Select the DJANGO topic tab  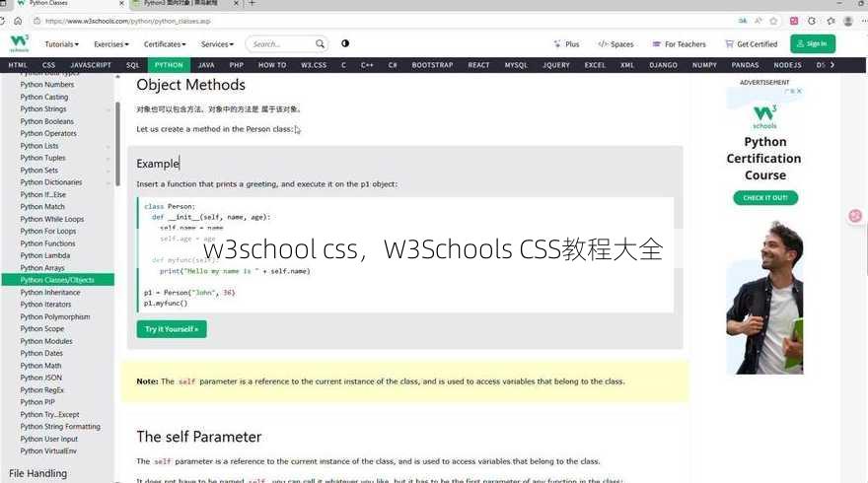click(x=663, y=65)
